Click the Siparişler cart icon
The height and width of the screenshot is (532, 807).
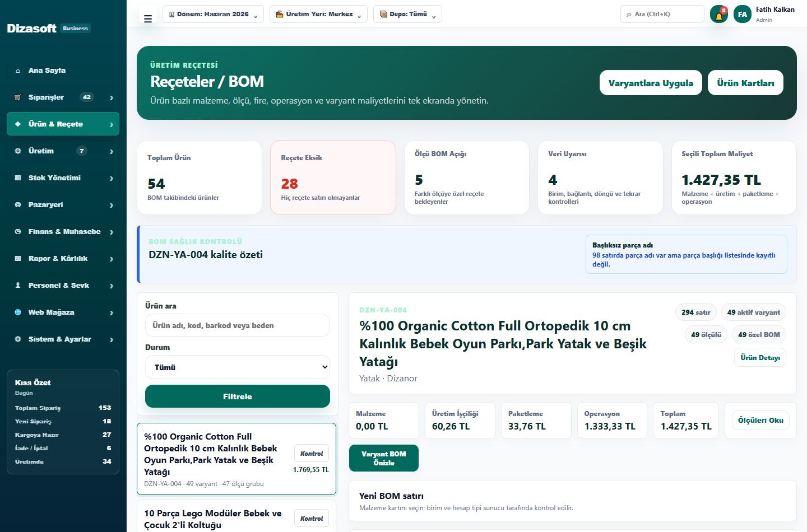point(18,97)
